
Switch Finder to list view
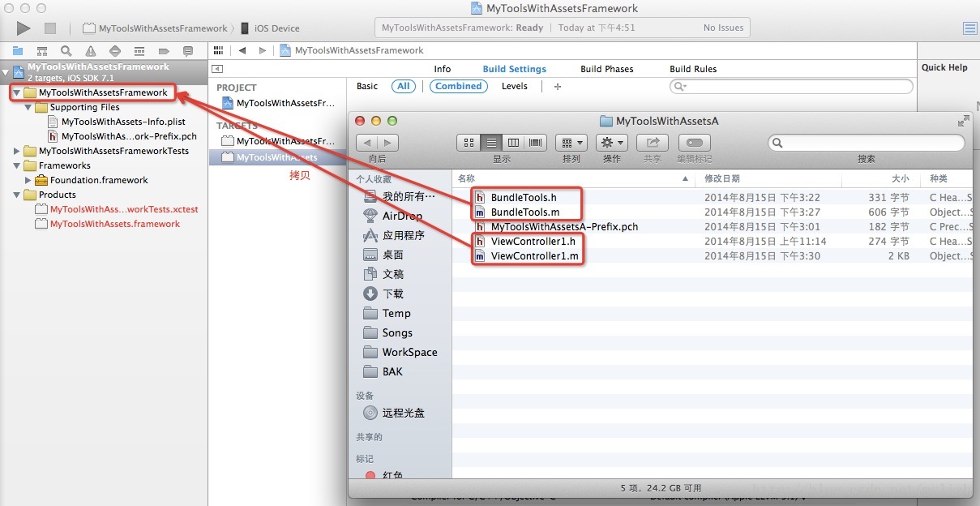(x=491, y=143)
